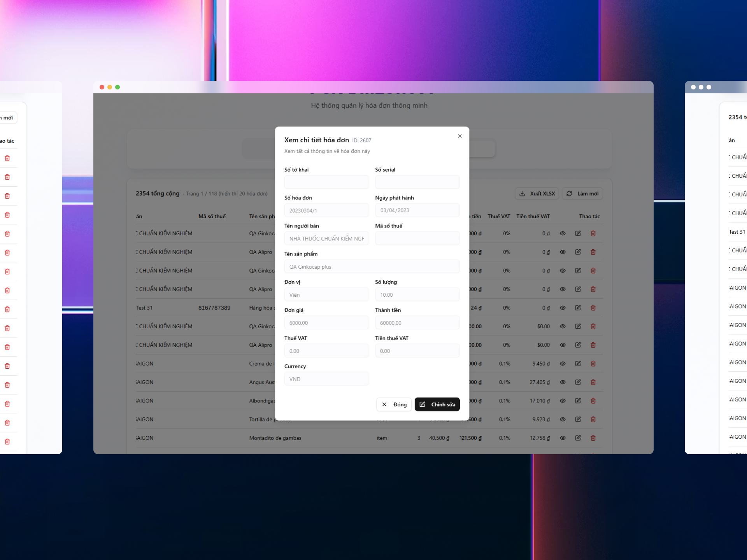
Task: Delete the Montadito de gambas row
Action: click(x=593, y=438)
